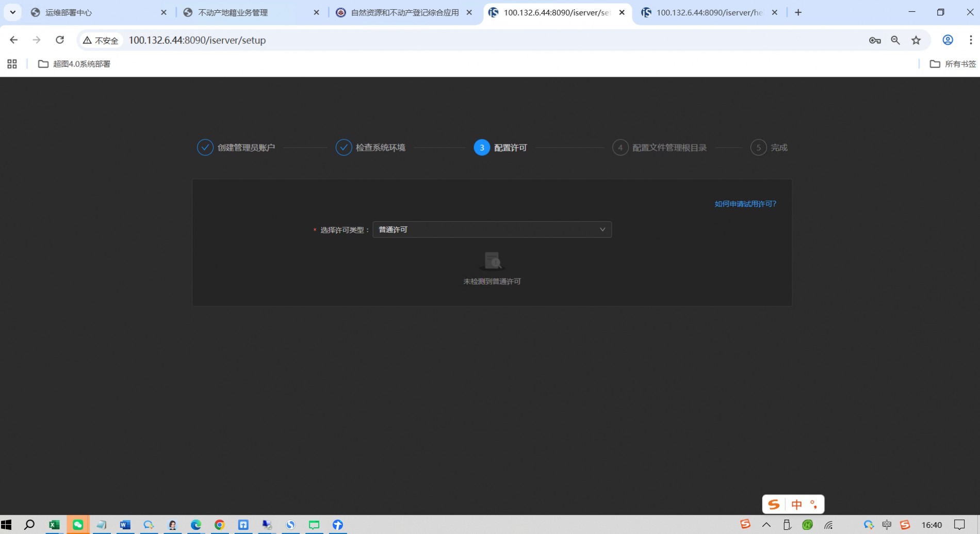The width and height of the screenshot is (980, 534).
Task: Open a new browser tab
Action: click(x=798, y=12)
